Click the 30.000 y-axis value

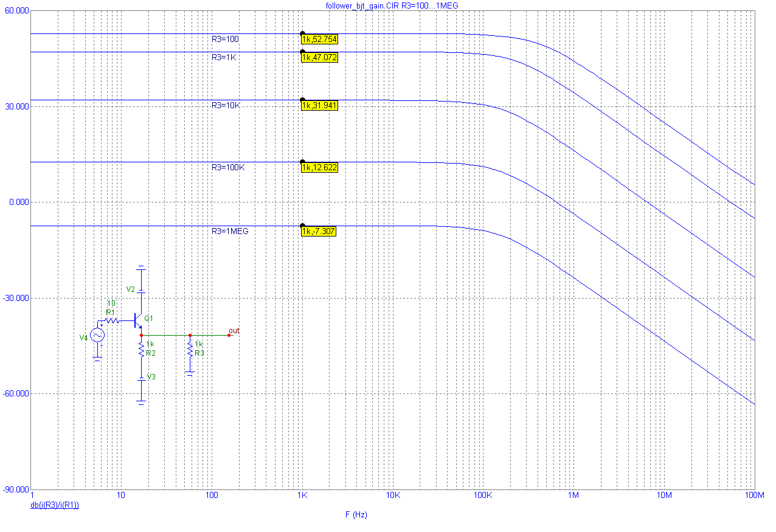tap(16, 106)
